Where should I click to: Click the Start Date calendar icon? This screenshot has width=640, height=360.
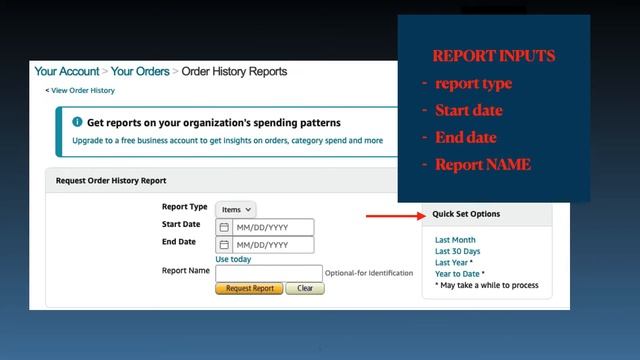(224, 227)
